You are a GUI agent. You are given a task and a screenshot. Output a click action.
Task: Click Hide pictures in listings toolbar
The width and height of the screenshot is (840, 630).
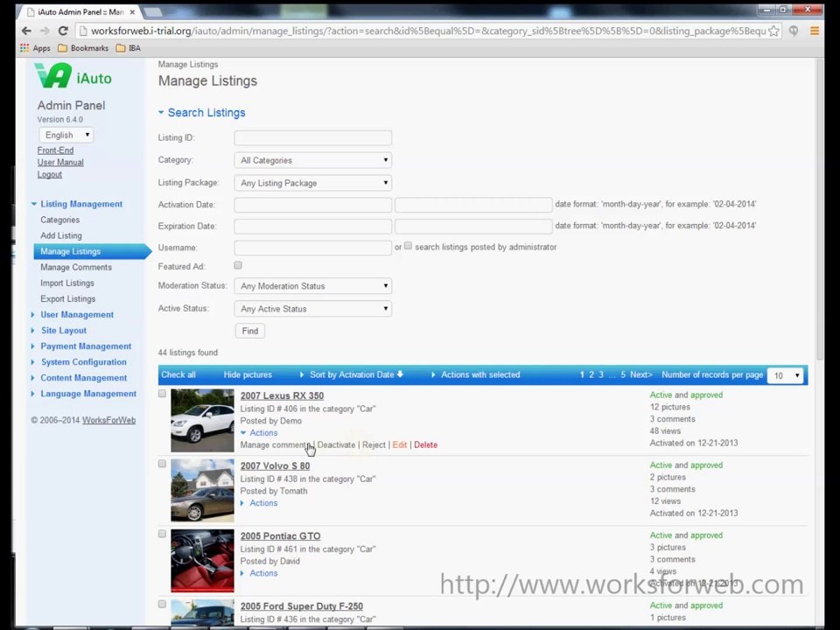point(248,375)
